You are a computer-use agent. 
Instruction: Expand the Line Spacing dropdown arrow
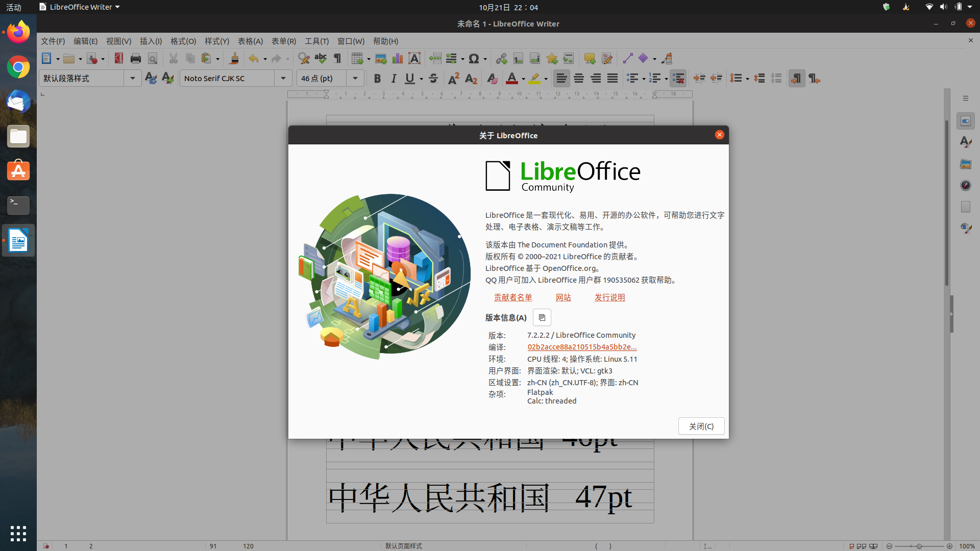point(747,79)
